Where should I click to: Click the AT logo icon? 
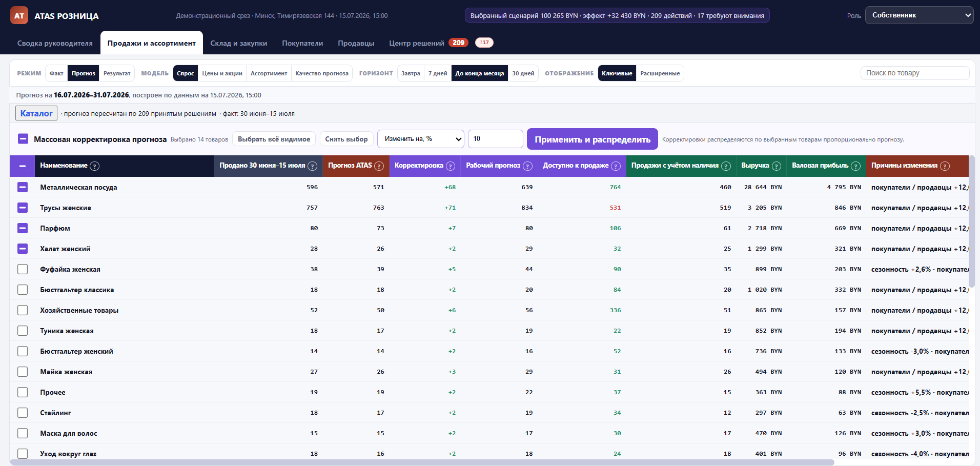[19, 15]
